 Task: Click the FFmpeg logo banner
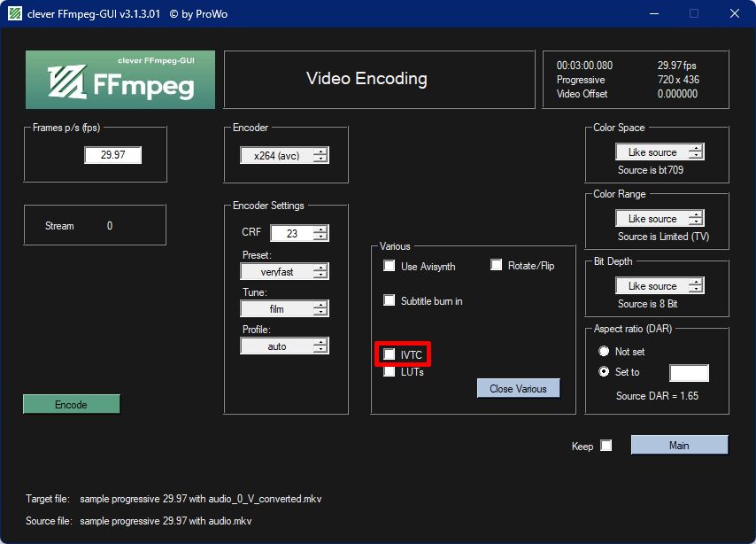point(120,80)
